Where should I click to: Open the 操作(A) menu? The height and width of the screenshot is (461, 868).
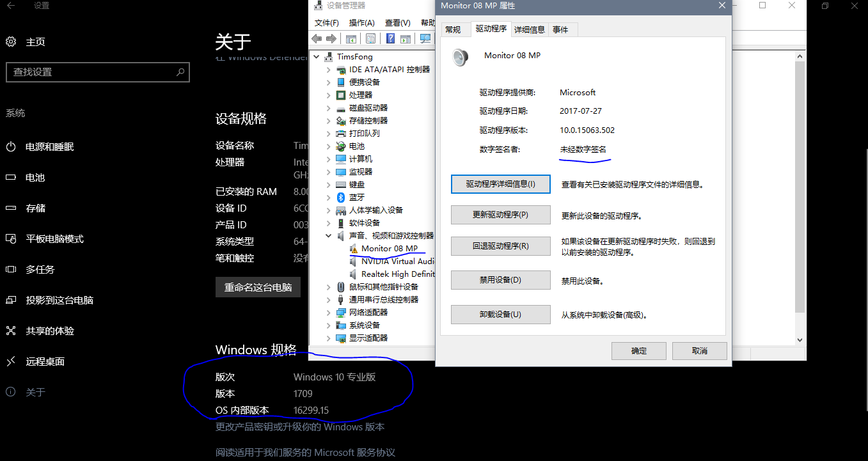pyautogui.click(x=361, y=23)
